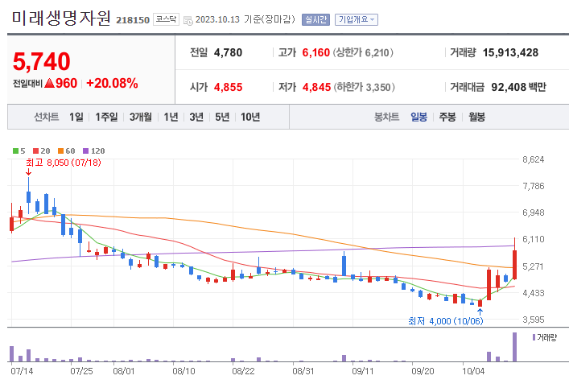This screenshot has width=569, height=392.
Task: Select the 1년 line chart tab
Action: click(171, 117)
